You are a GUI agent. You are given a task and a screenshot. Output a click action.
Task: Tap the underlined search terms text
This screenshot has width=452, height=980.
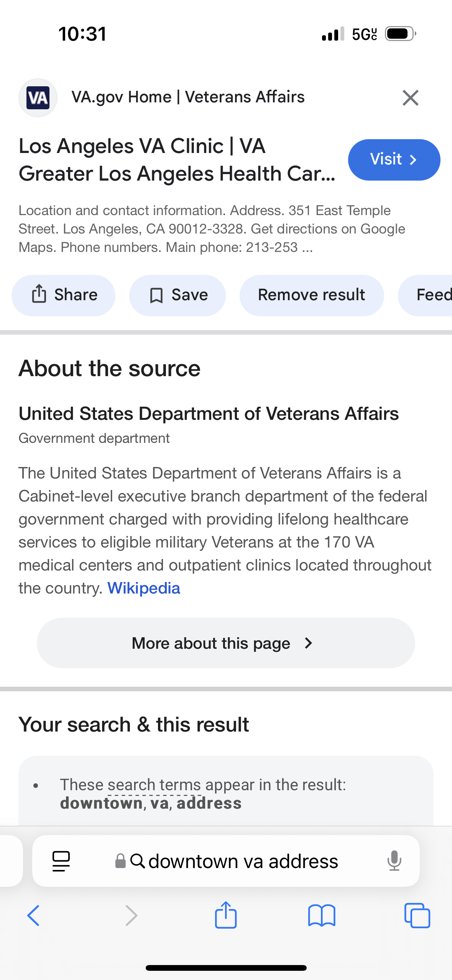click(154, 785)
